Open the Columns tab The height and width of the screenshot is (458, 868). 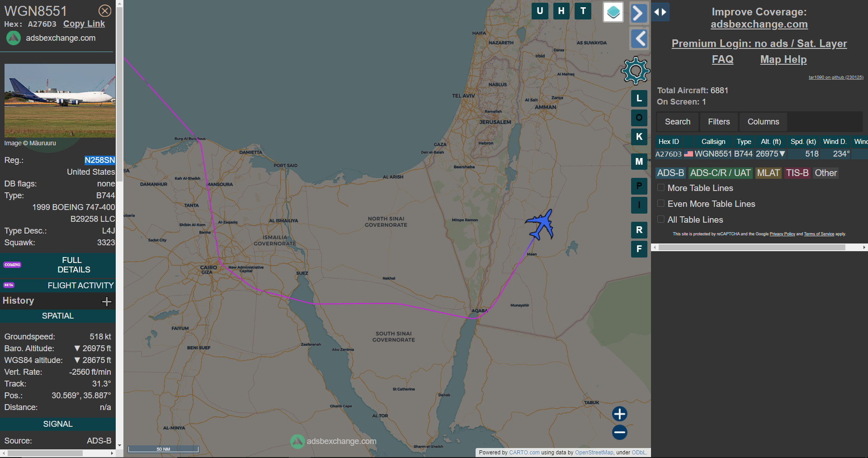pyautogui.click(x=763, y=122)
